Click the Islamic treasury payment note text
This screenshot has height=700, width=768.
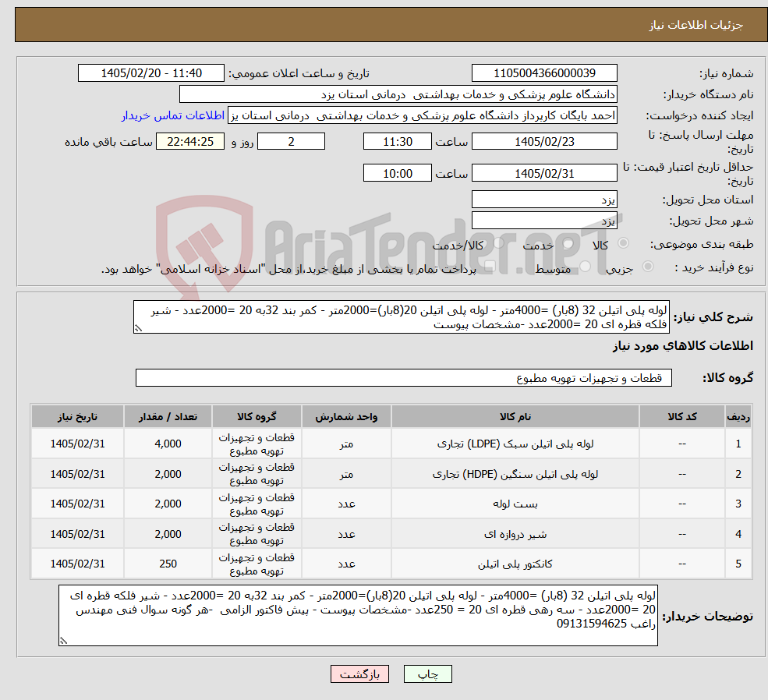click(x=288, y=269)
